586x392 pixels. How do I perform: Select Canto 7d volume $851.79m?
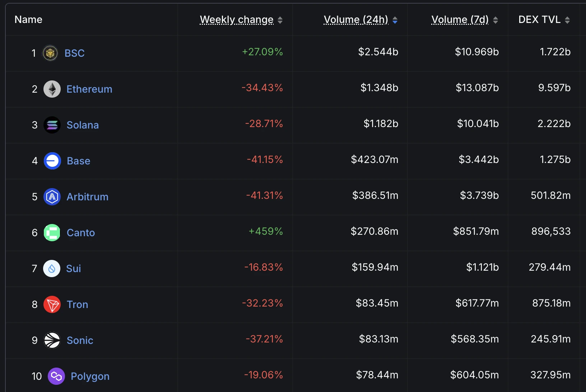pos(476,231)
